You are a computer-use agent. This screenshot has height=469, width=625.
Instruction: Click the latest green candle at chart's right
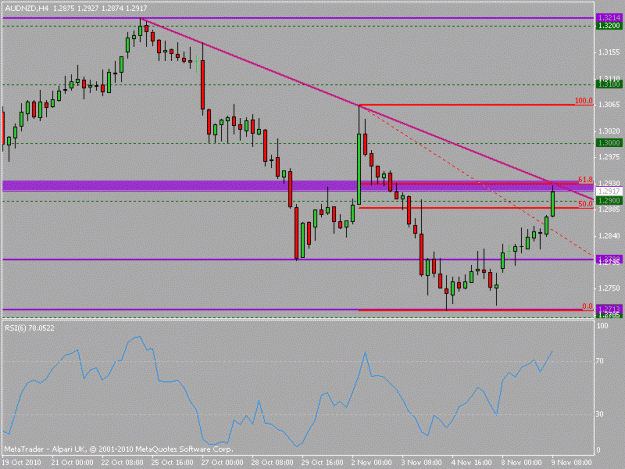click(553, 204)
